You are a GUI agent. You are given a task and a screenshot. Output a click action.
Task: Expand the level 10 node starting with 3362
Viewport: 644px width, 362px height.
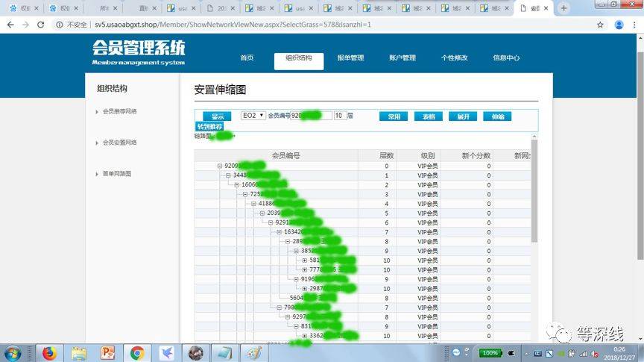pos(305,336)
